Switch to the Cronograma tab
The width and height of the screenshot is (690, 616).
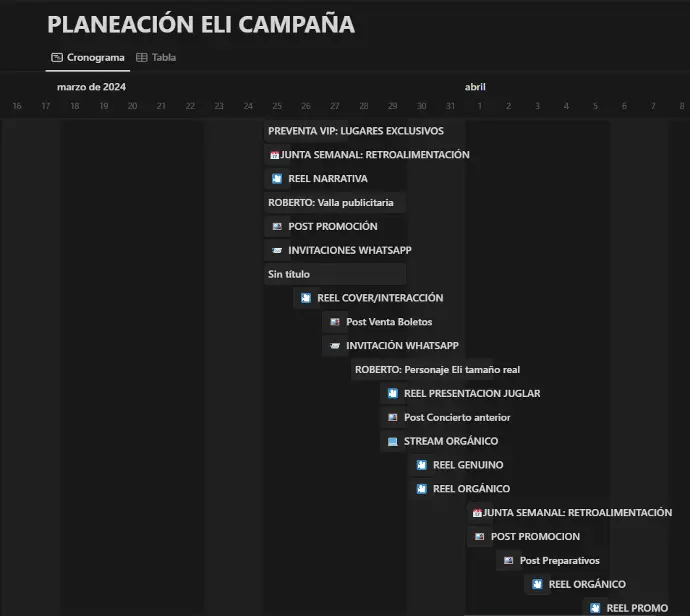pos(88,58)
